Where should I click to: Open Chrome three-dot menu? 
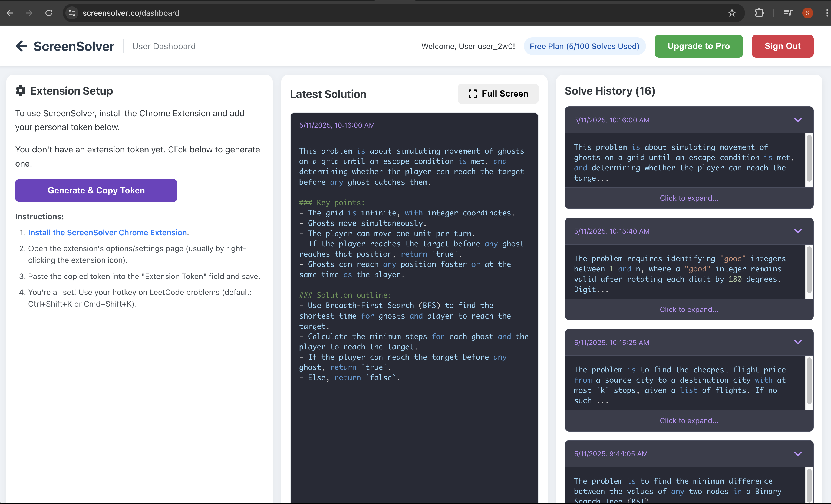pyautogui.click(x=827, y=13)
